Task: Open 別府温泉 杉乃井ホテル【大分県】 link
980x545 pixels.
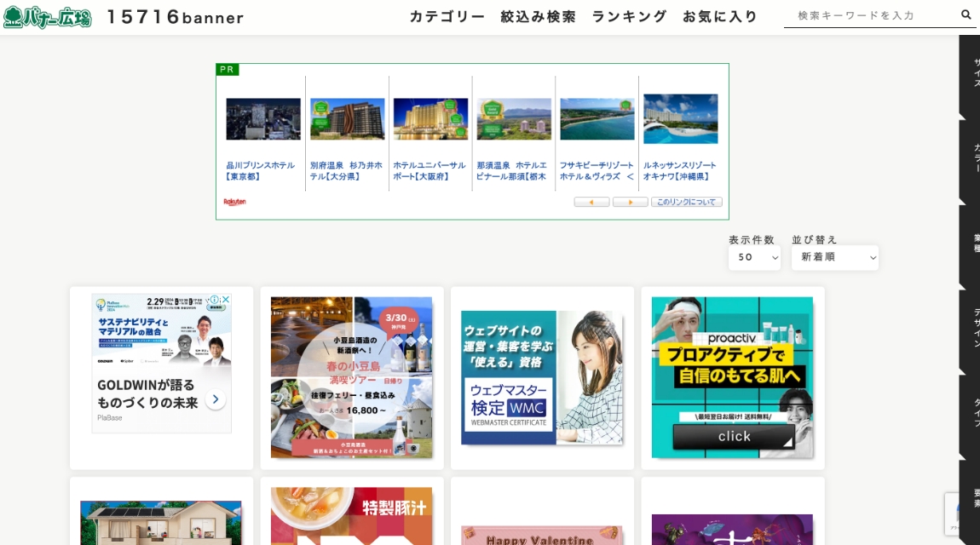Action: coord(346,171)
